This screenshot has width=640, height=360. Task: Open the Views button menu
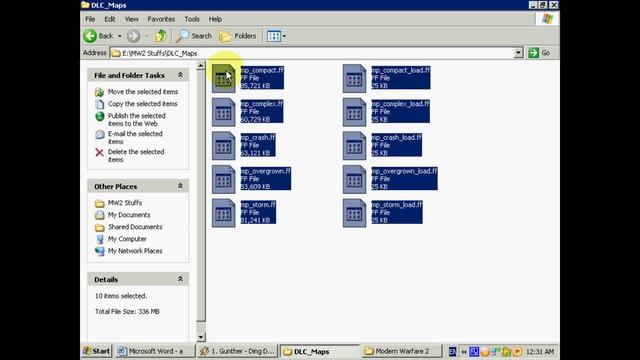[276, 36]
